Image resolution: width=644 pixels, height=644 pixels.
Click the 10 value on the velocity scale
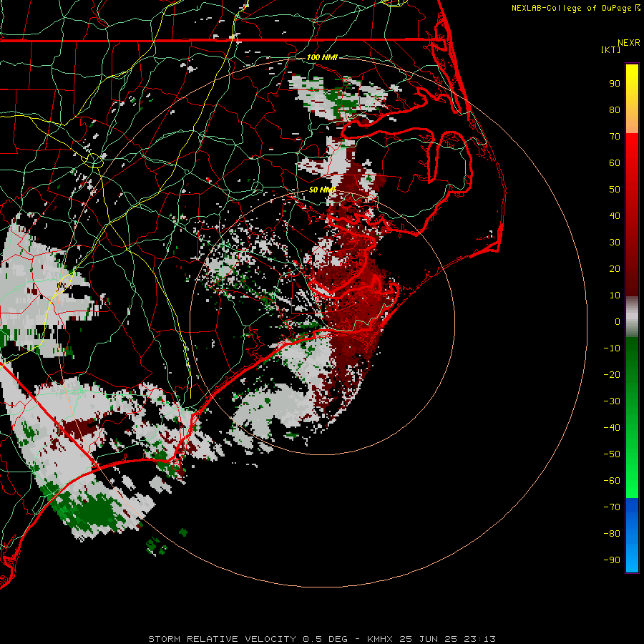tap(615, 296)
